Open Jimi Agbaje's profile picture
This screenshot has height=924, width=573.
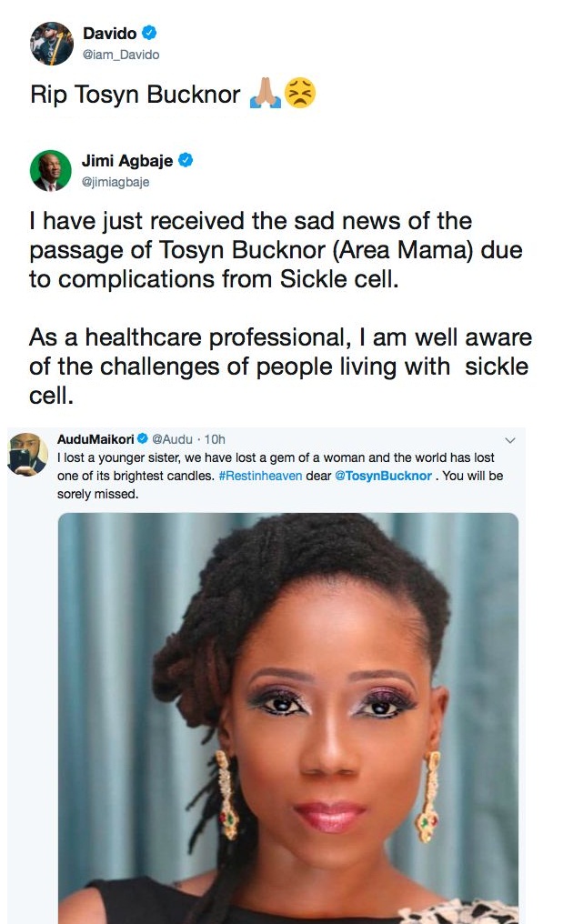(50, 170)
